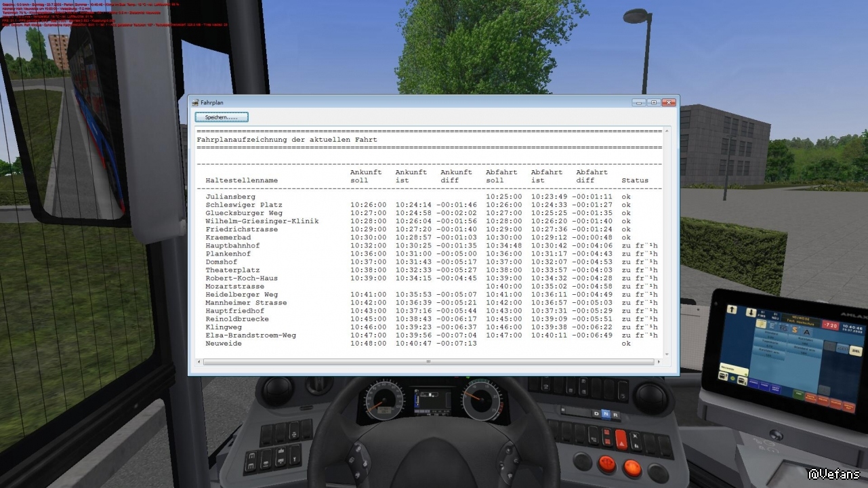868x488 pixels.
Task: Maximize the Fahrplan window
Action: click(x=653, y=102)
